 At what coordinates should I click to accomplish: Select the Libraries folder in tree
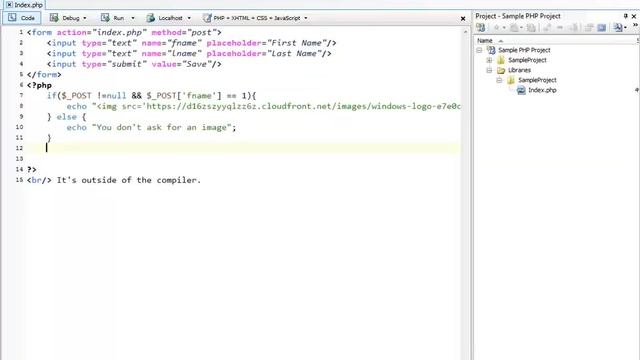click(x=519, y=70)
